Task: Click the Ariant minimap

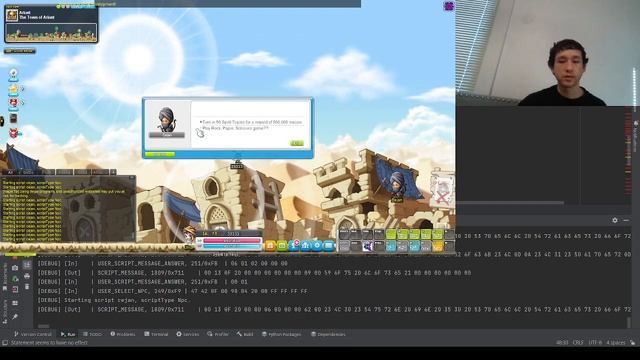Action: (x=51, y=33)
